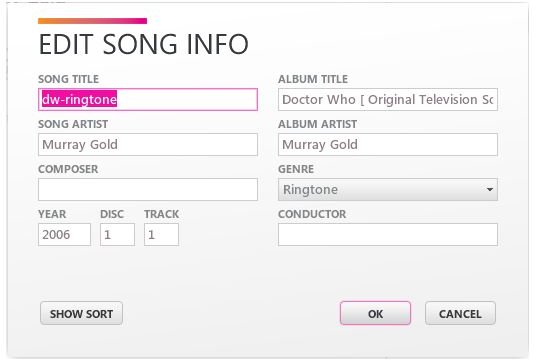Screen dimensions: 536x360
Task: Click the Show Sort button
Action: pos(81,313)
